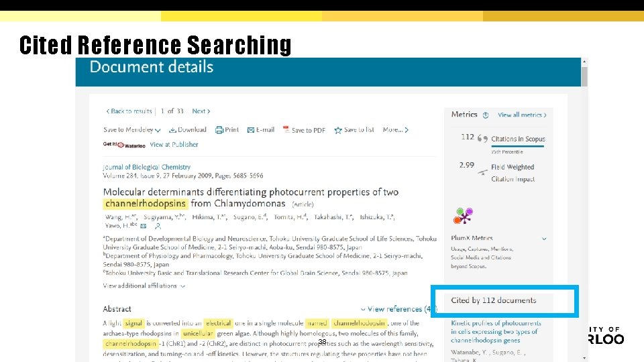The width and height of the screenshot is (644, 362).
Task: Click email icon beside Yawo, H.
Action: click(144, 226)
